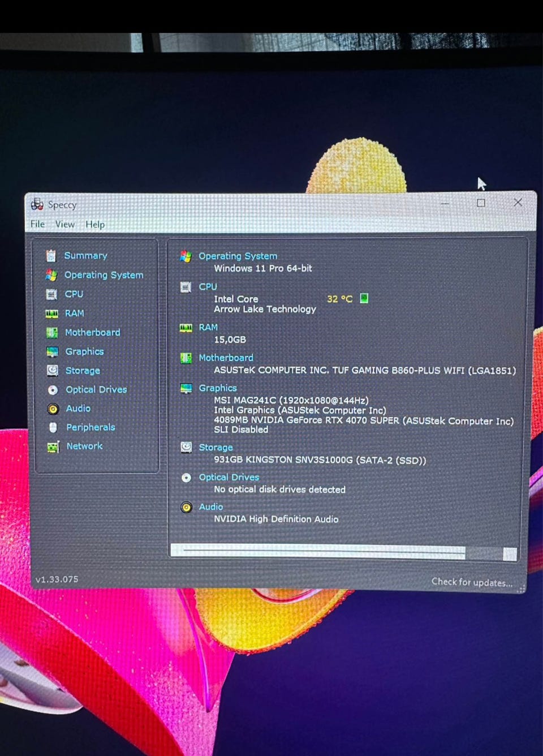This screenshot has width=543, height=756.
Task: Select Storage in the sidebar list
Action: point(83,371)
